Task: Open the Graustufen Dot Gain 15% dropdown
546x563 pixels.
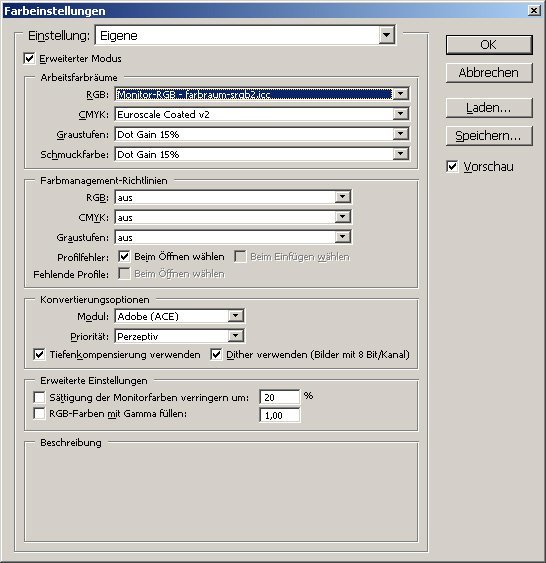Action: [x=262, y=134]
